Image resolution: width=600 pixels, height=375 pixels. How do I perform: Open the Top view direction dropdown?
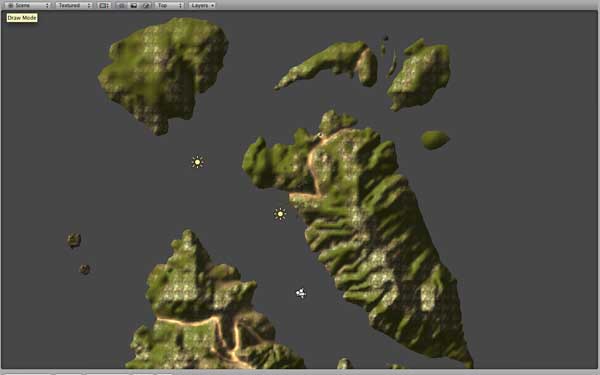170,5
